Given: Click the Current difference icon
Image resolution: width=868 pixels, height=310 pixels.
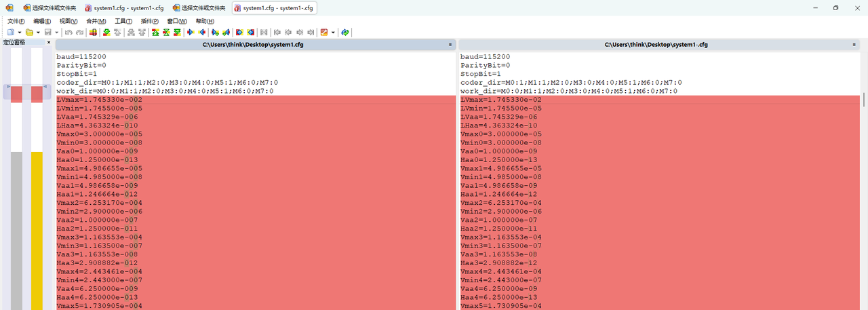Looking at the screenshot, I should [x=166, y=32].
